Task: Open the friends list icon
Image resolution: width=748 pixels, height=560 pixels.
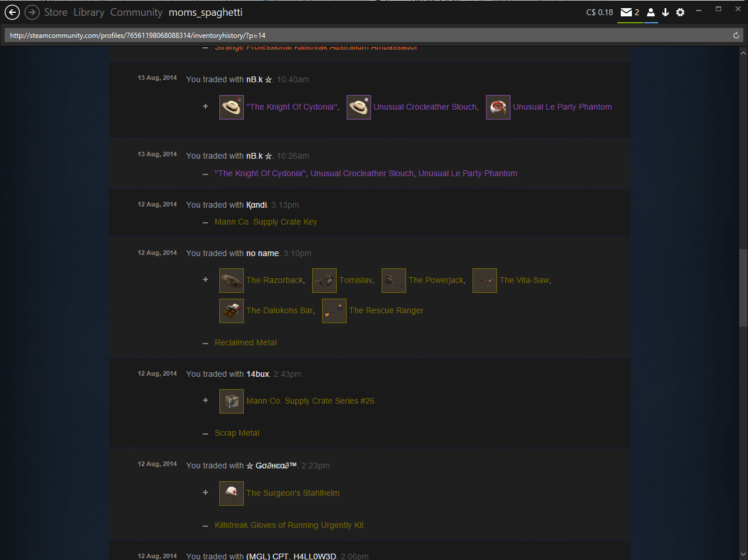Action: [651, 12]
